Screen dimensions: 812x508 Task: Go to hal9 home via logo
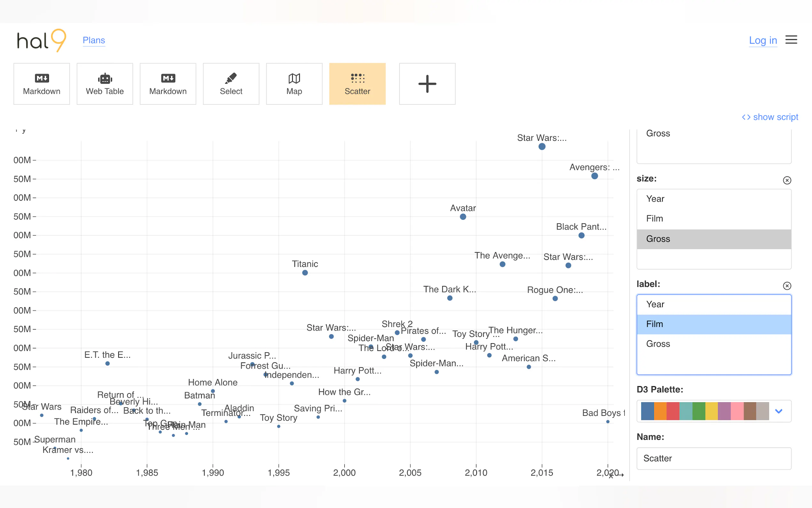(x=42, y=40)
